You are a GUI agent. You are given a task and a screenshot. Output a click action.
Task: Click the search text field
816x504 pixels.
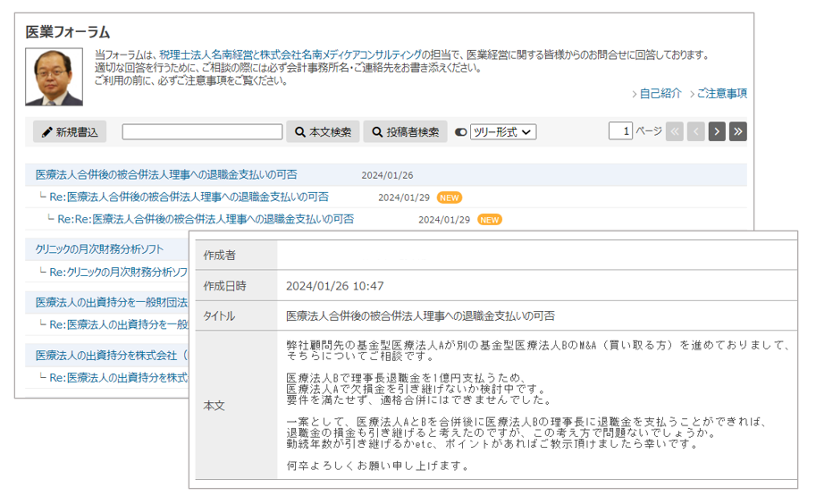tap(202, 132)
